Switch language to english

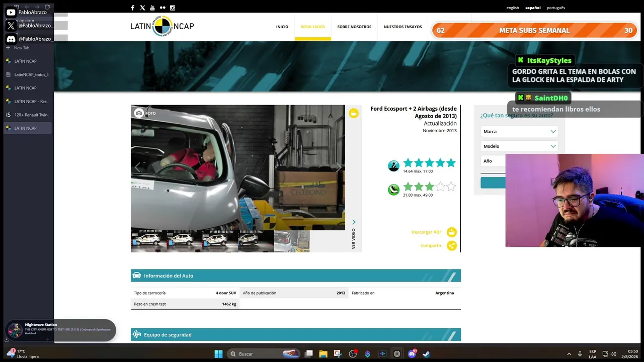(x=513, y=8)
